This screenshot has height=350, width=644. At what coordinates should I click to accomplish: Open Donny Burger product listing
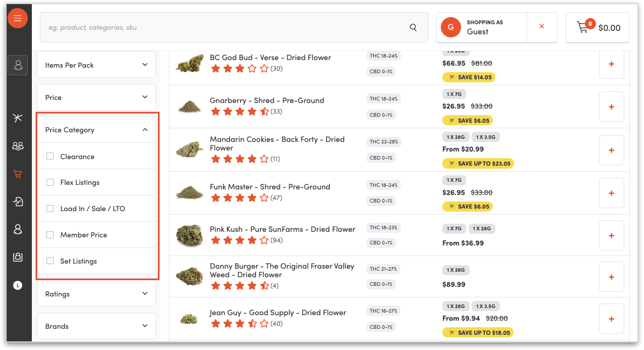click(x=282, y=270)
